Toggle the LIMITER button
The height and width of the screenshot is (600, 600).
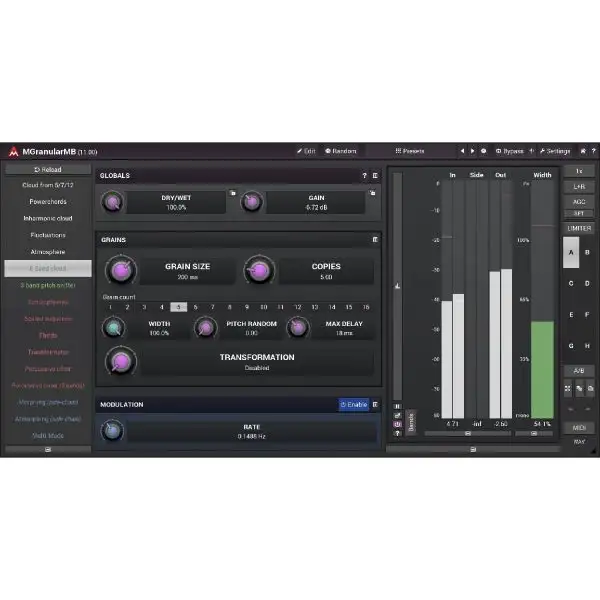pyautogui.click(x=579, y=228)
